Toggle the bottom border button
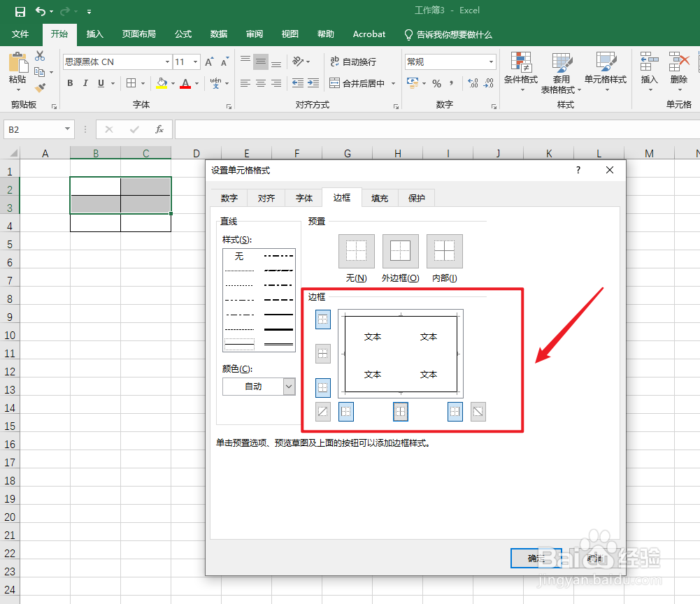The width and height of the screenshot is (700, 604). (x=323, y=387)
